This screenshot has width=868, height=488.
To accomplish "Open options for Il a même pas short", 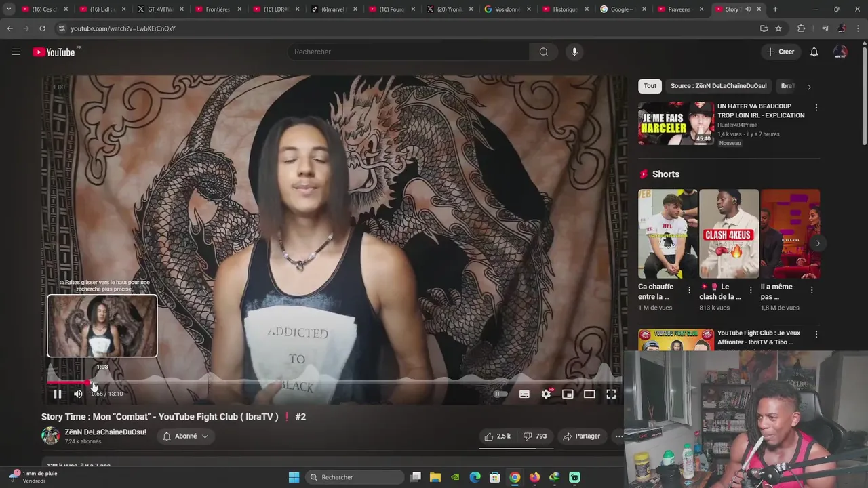I will 812,290.
